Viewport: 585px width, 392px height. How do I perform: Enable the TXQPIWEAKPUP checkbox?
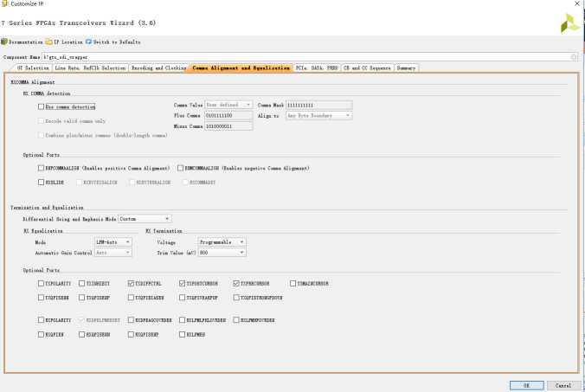182,298
